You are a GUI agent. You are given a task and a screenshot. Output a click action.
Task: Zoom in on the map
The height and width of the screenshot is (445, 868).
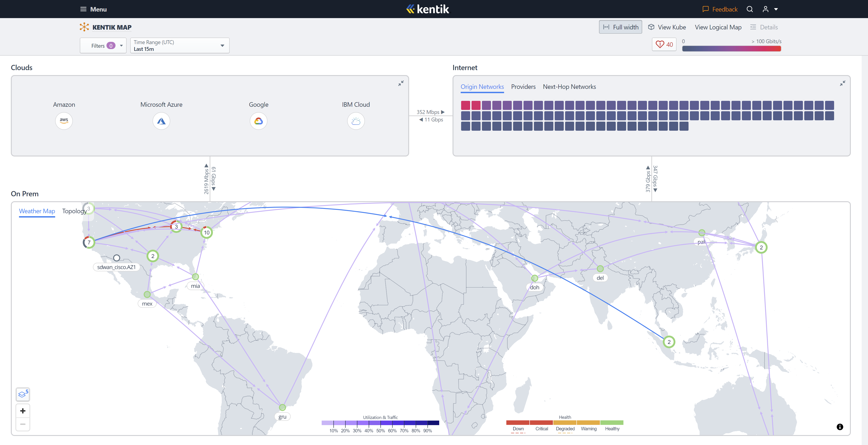[x=23, y=411]
